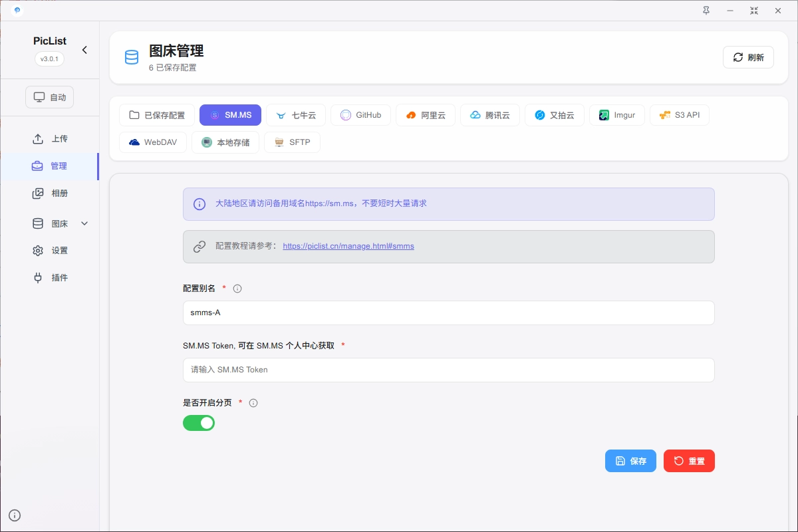Image resolution: width=798 pixels, height=532 pixels.
Task: Select the 阿里云 picbed tab
Action: 426,115
